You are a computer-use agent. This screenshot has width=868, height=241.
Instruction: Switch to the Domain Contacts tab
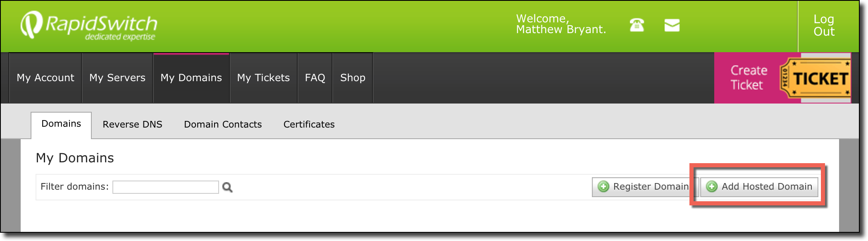tap(223, 124)
